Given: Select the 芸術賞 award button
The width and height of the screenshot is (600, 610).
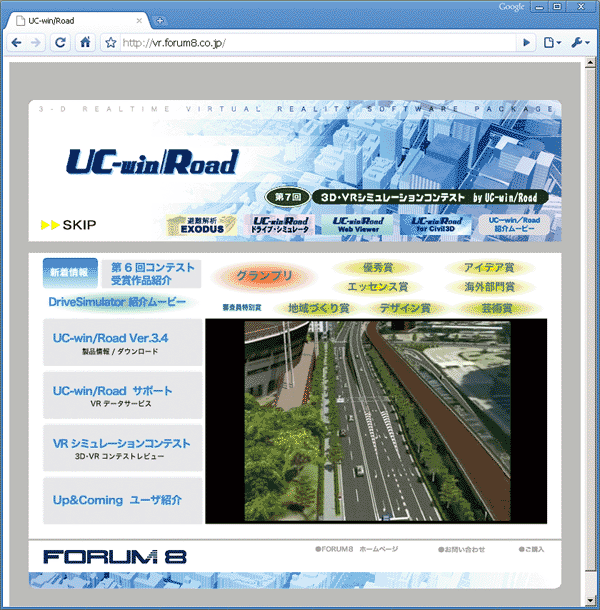Looking at the screenshot, I should click(x=496, y=309).
